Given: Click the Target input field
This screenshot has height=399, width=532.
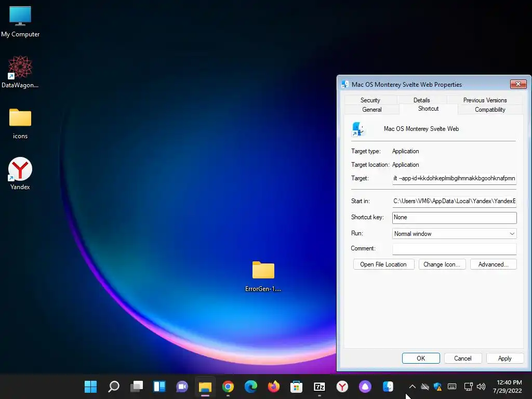Looking at the screenshot, I should click(454, 179).
